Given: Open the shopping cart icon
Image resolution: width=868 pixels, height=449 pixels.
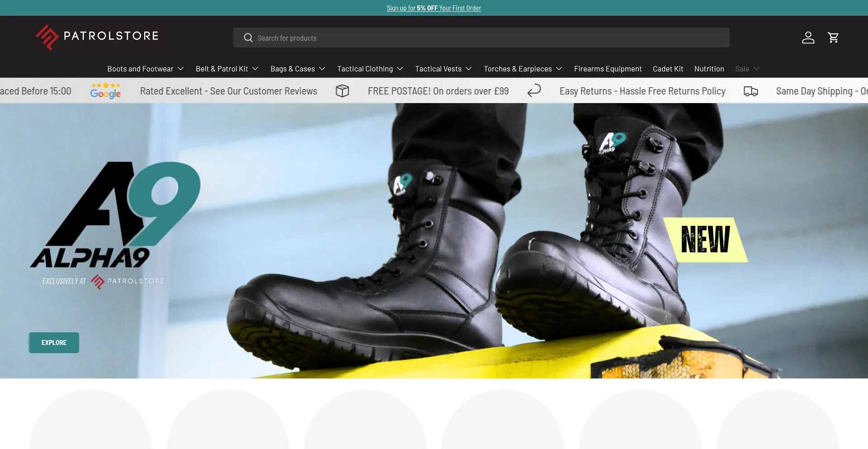Looking at the screenshot, I should pyautogui.click(x=833, y=38).
